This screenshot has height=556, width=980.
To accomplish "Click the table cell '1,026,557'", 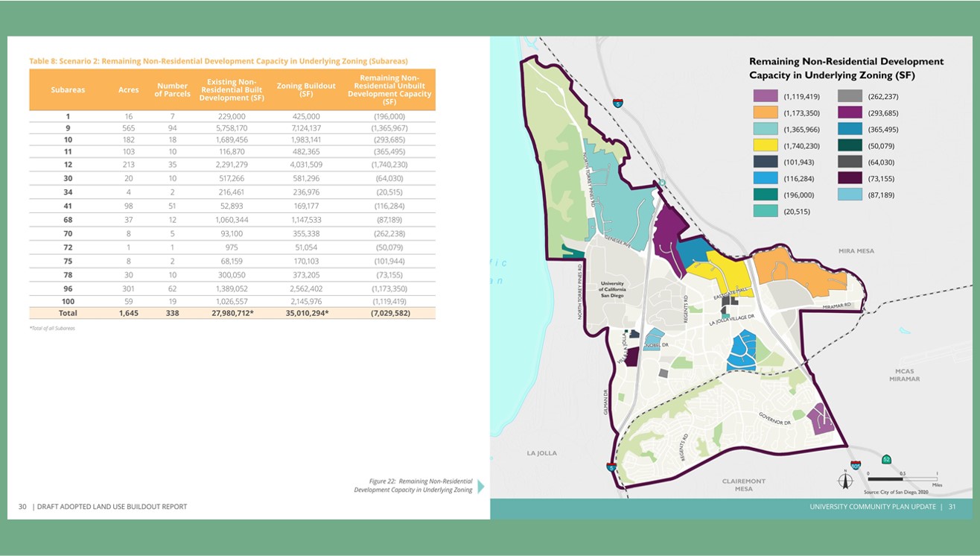I will [x=231, y=301].
